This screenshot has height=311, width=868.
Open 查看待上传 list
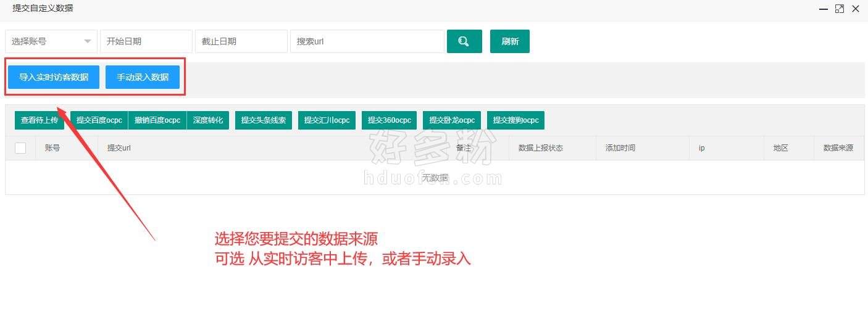[40, 120]
